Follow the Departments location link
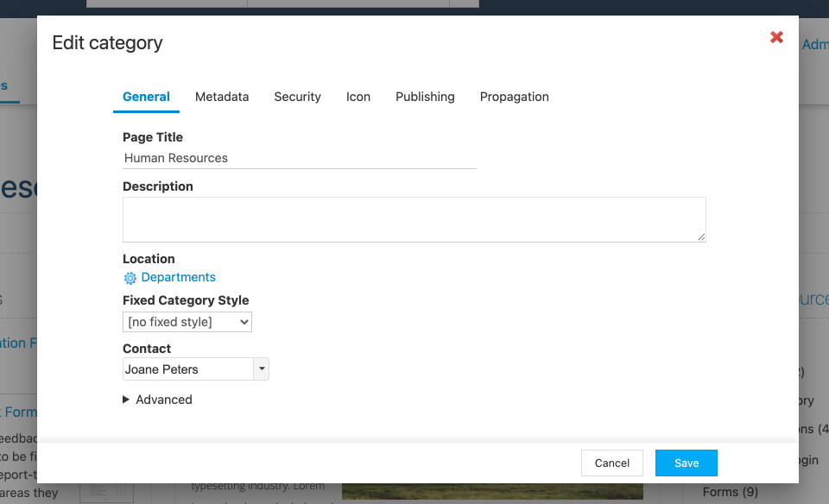 tap(178, 277)
